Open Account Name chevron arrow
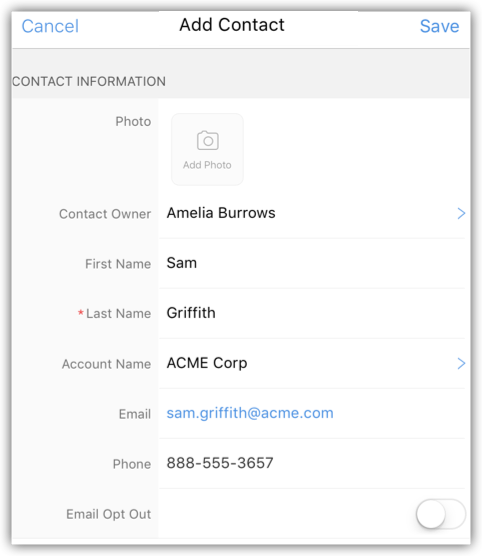 461,363
